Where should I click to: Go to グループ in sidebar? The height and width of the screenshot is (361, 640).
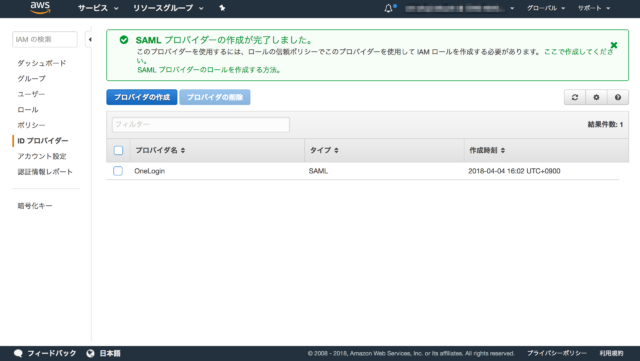[31, 78]
